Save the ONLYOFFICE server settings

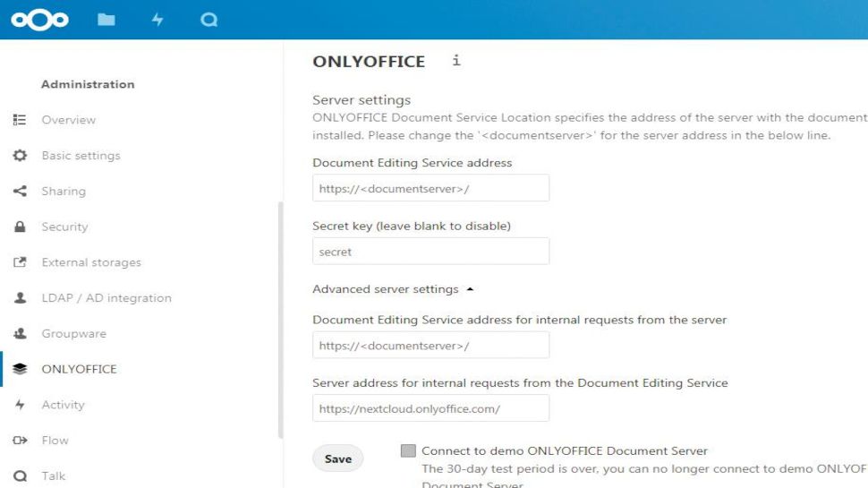coord(337,458)
